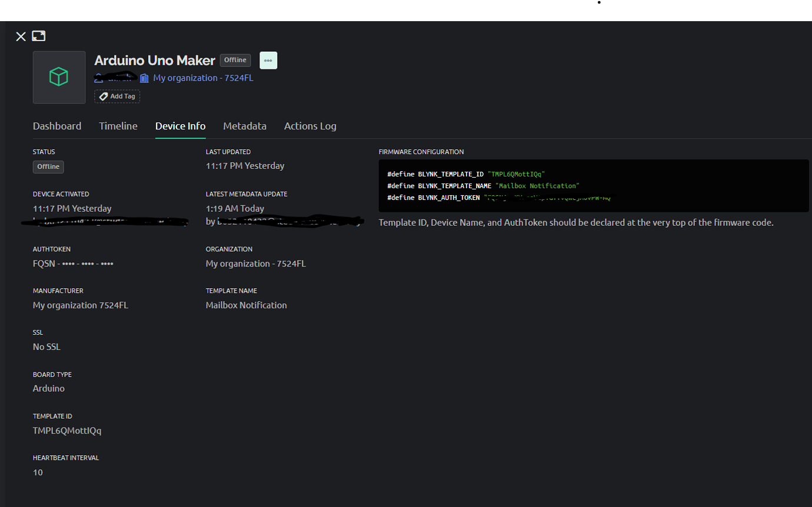Select the Device Info tab
This screenshot has height=507, width=812.
point(180,126)
